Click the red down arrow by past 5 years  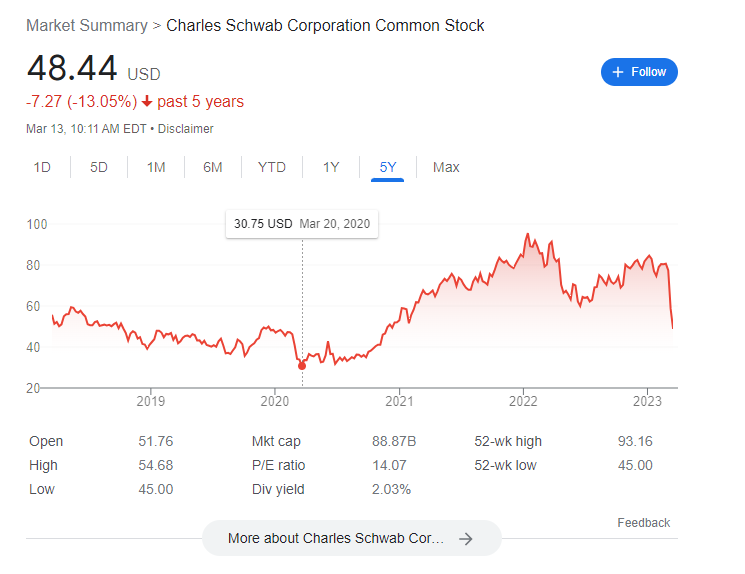click(147, 101)
